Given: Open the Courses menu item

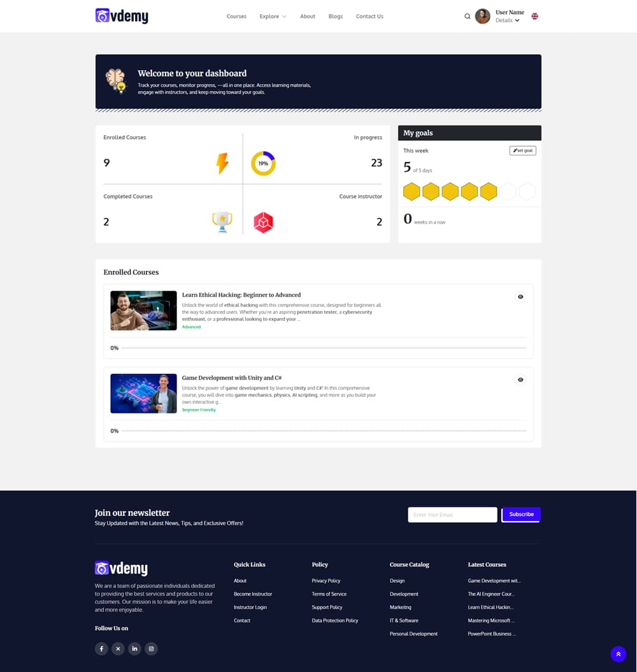Looking at the screenshot, I should tap(236, 17).
